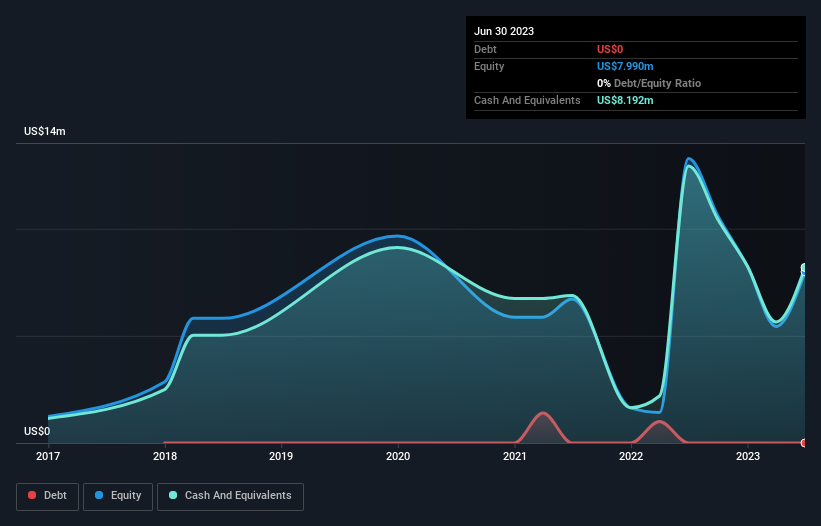Click the Cash And Equivalents endpoint marker on chart

tap(804, 268)
